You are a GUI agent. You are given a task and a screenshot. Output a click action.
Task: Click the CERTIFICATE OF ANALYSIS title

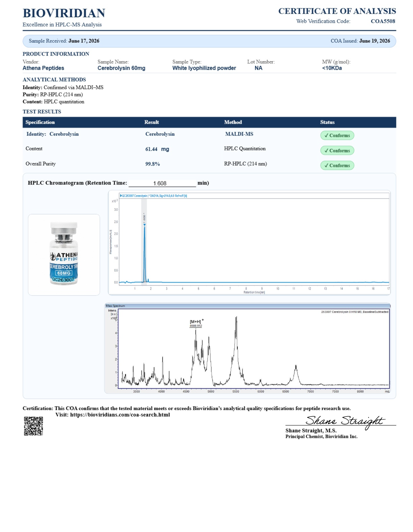pyautogui.click(x=337, y=11)
